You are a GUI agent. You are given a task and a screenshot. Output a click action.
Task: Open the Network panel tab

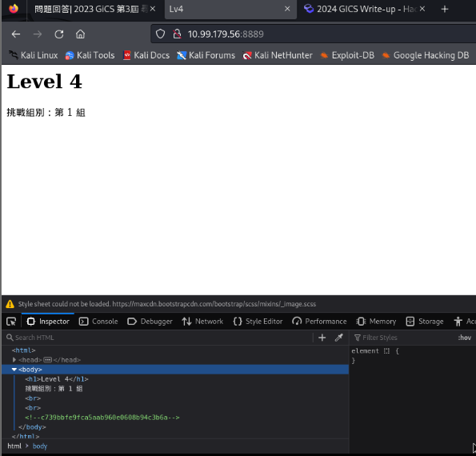[x=202, y=322]
